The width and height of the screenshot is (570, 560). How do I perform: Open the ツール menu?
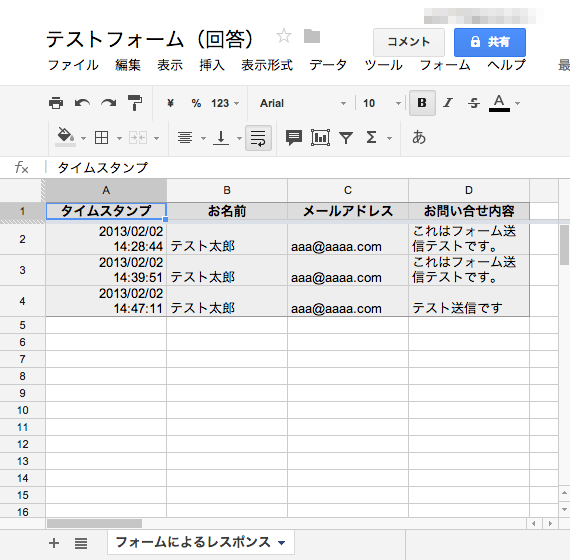[x=384, y=65]
